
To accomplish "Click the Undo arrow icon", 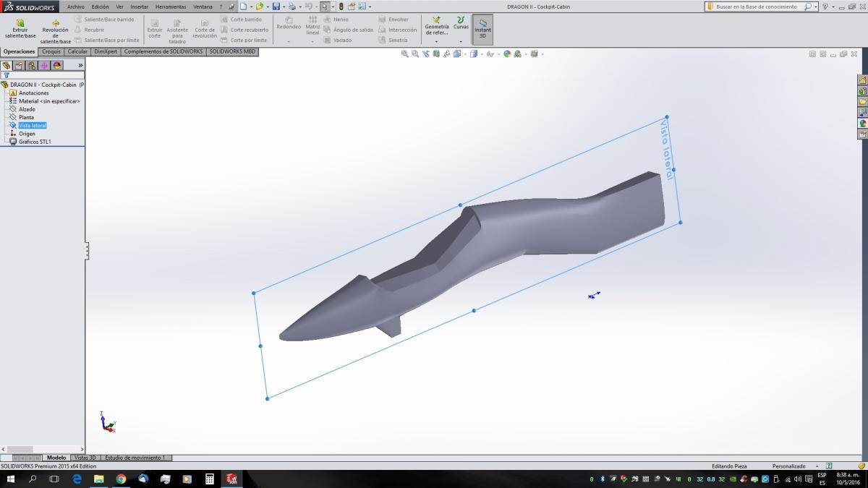I will tap(308, 7).
